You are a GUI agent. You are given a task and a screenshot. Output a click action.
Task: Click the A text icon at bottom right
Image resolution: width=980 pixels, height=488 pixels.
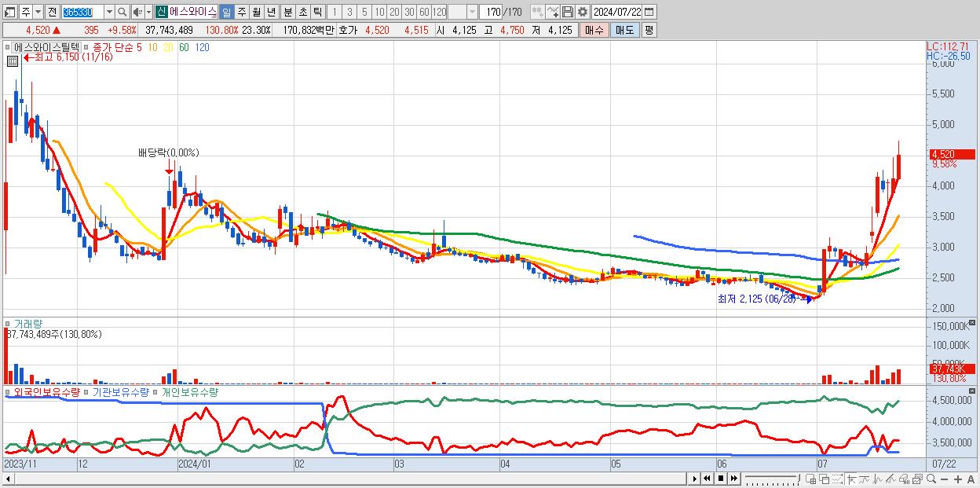pos(971,478)
